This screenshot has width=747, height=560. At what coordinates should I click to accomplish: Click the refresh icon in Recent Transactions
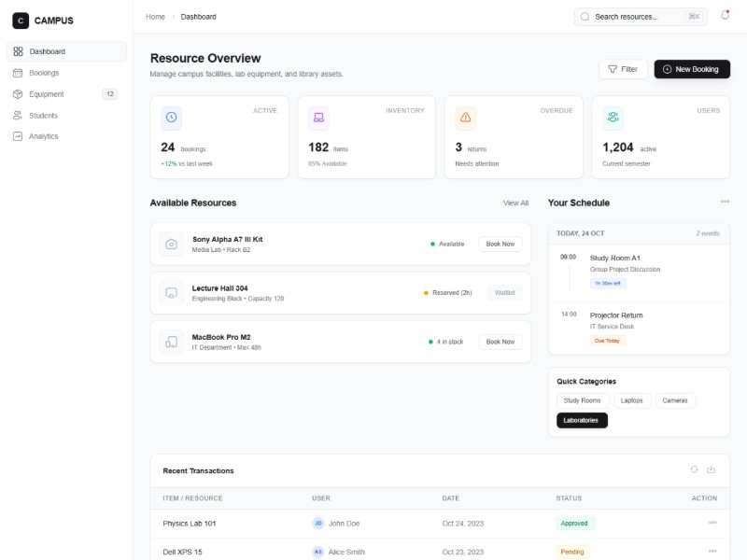(x=694, y=469)
